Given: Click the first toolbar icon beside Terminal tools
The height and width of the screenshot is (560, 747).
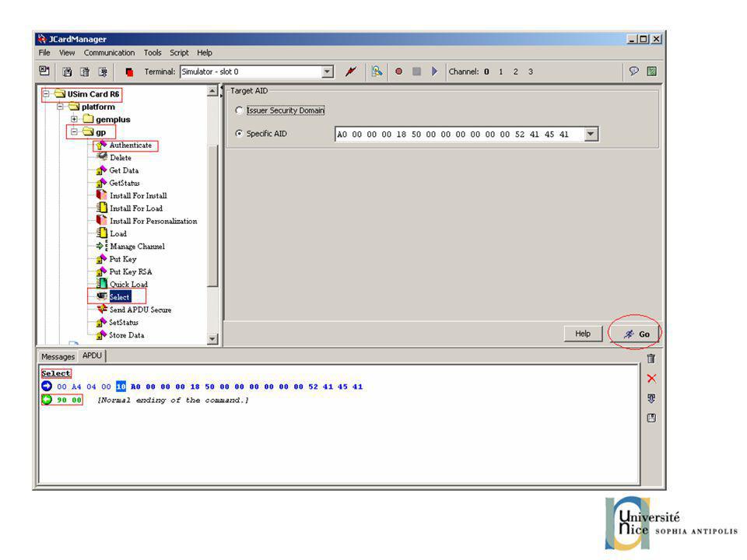Looking at the screenshot, I should coord(44,71).
